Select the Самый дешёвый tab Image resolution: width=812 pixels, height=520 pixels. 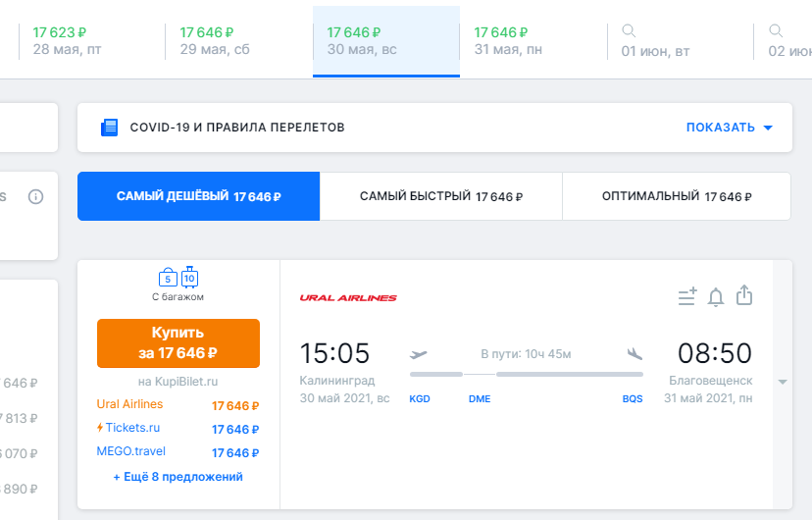(x=198, y=196)
